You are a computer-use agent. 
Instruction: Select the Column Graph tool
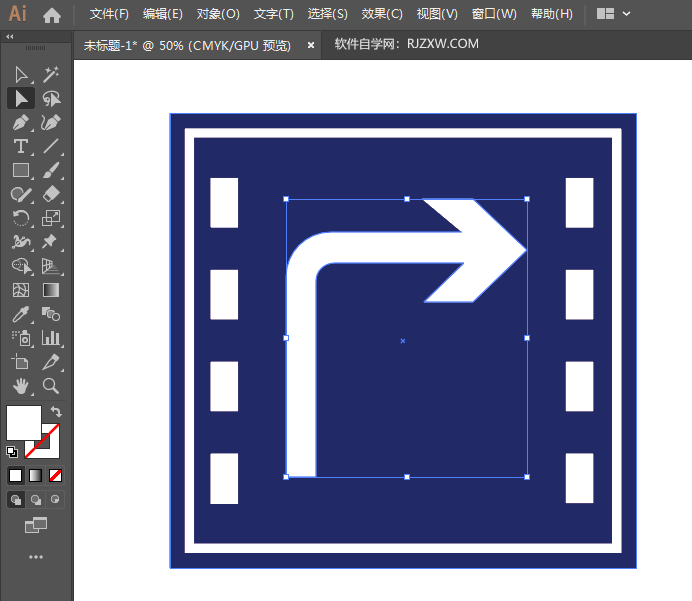51,338
